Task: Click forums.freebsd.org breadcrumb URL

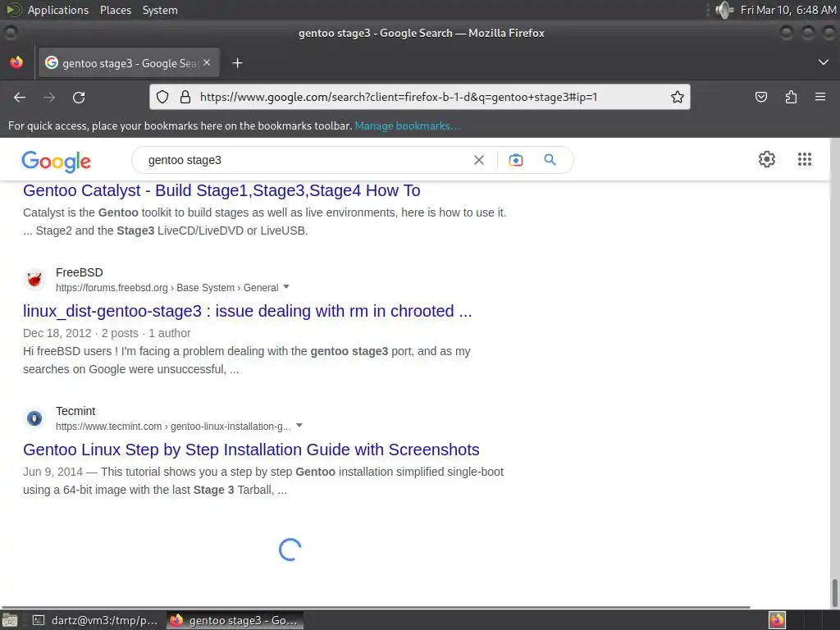Action: (167, 288)
